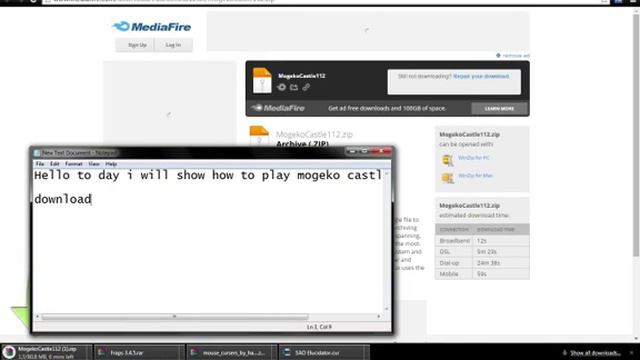Click the Repeat your download link
The height and width of the screenshot is (360, 640).
[x=481, y=76]
